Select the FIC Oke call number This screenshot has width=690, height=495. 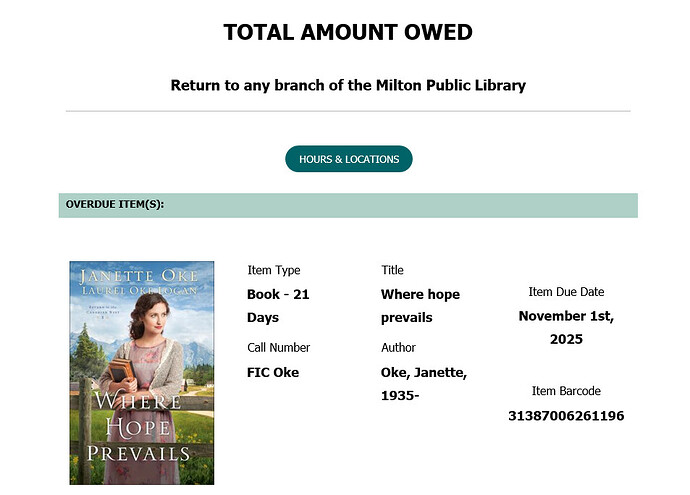pyautogui.click(x=272, y=373)
